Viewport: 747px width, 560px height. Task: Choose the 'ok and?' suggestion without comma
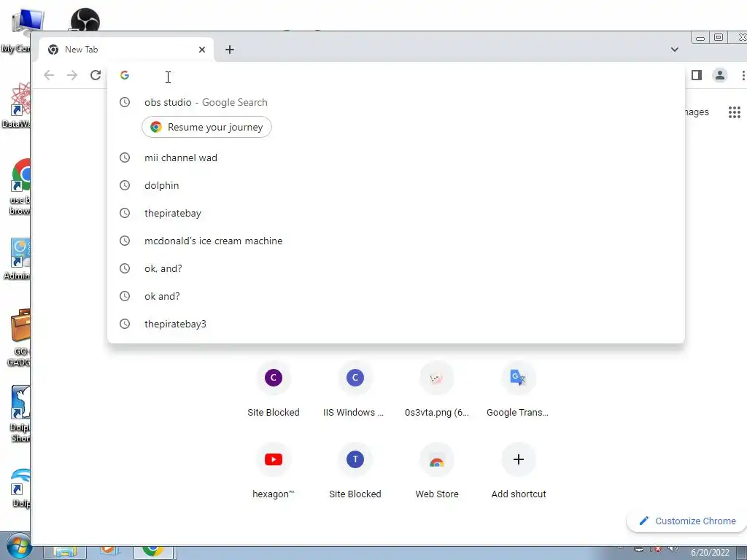(x=396, y=296)
